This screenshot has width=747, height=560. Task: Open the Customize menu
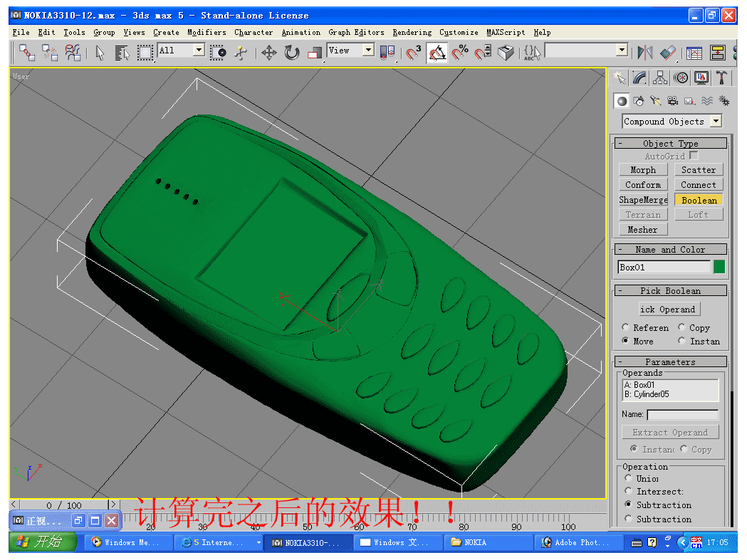pos(459,33)
